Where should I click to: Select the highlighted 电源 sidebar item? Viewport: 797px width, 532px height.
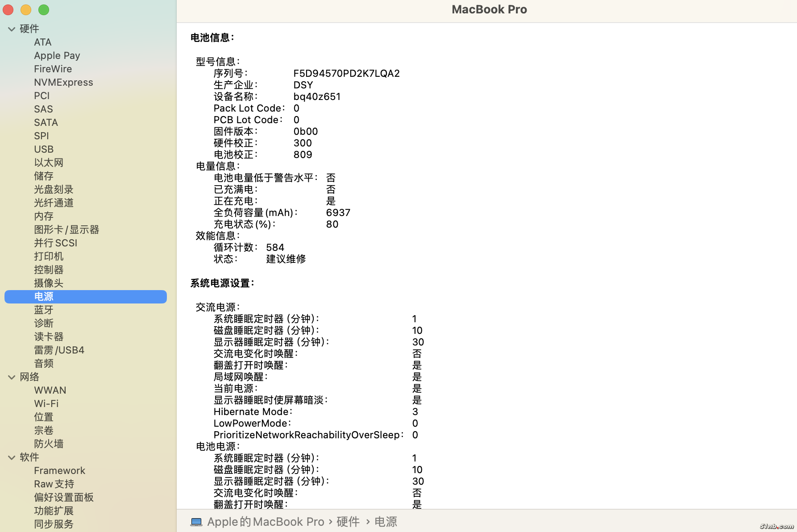coord(44,296)
